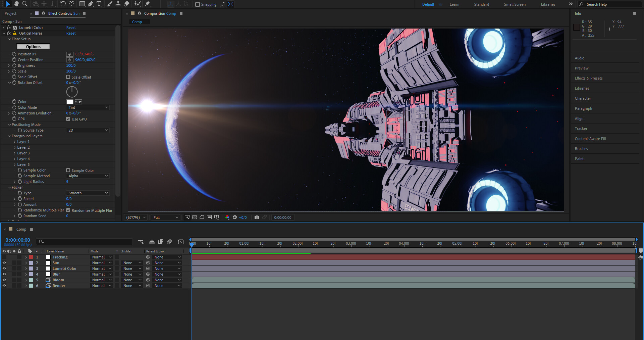This screenshot has width=644, height=340.
Task: Switch to the Learn workspace
Action: pyautogui.click(x=454, y=4)
